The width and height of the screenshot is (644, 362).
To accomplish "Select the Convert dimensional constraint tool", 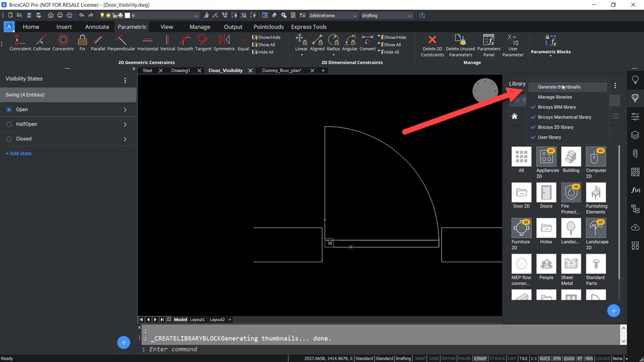I will 367,43.
